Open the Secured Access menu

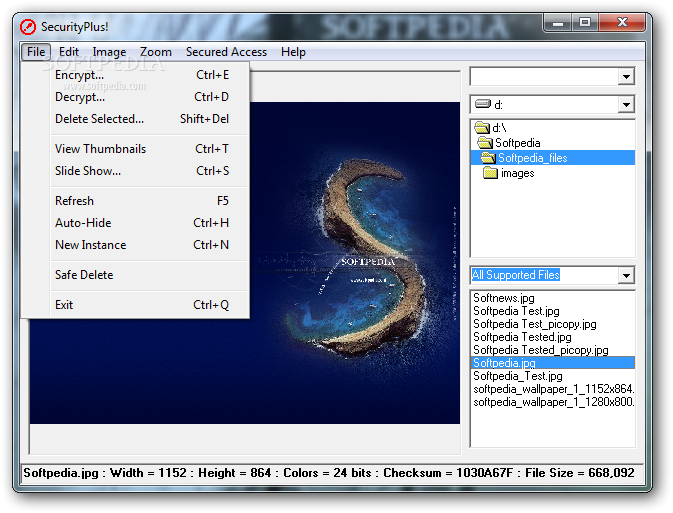pyautogui.click(x=226, y=52)
